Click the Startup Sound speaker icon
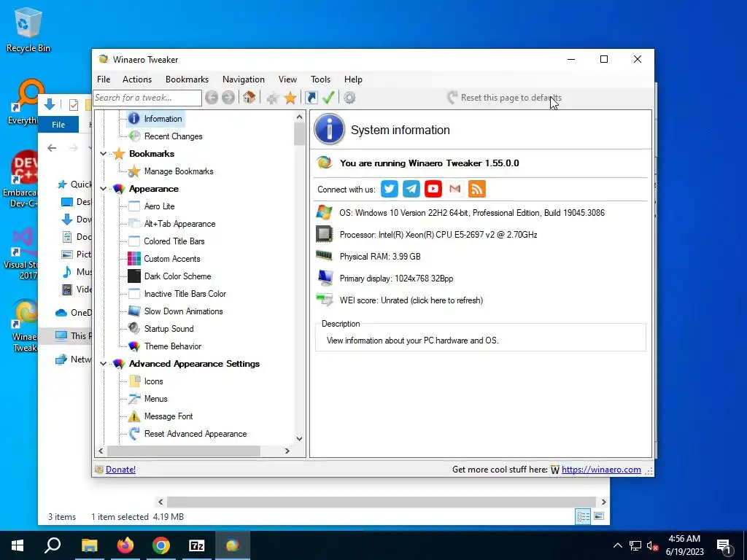 (134, 329)
